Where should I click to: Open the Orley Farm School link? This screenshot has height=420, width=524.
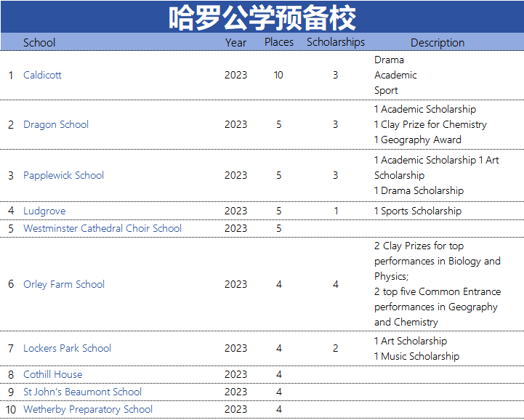(x=64, y=284)
